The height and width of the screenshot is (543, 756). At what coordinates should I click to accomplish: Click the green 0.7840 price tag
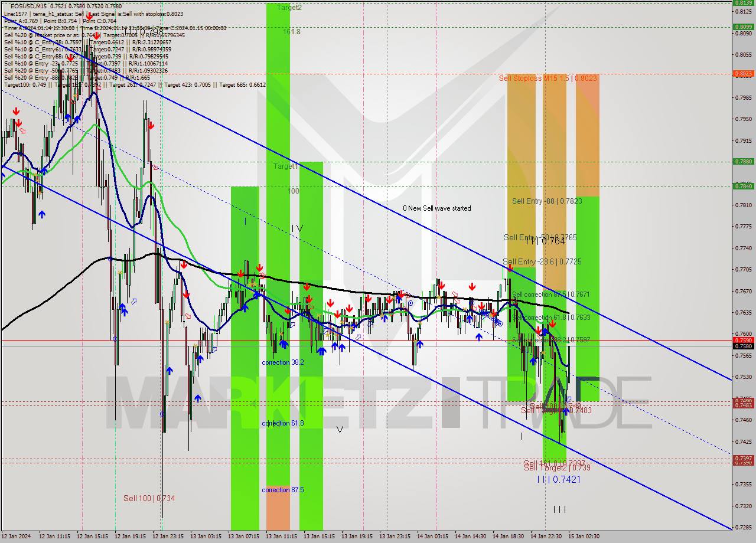coord(743,186)
